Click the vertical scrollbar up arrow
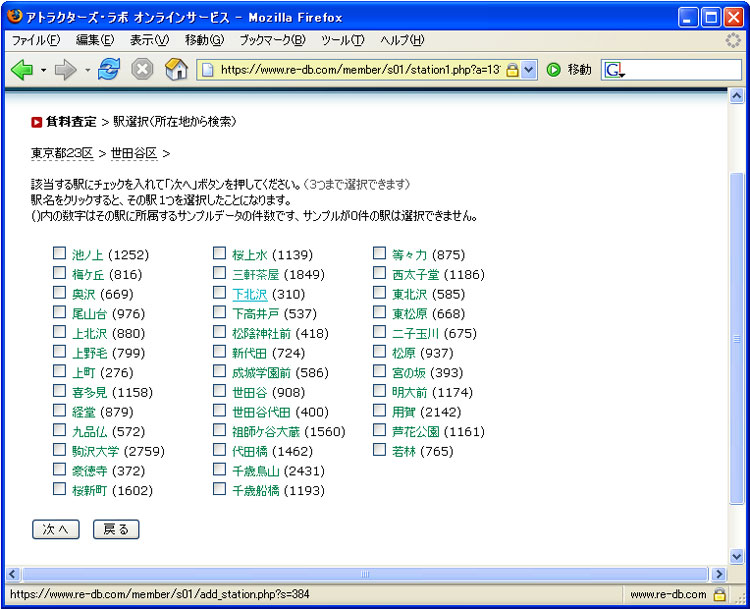Screen dimensions: 750x609 coord(737,96)
